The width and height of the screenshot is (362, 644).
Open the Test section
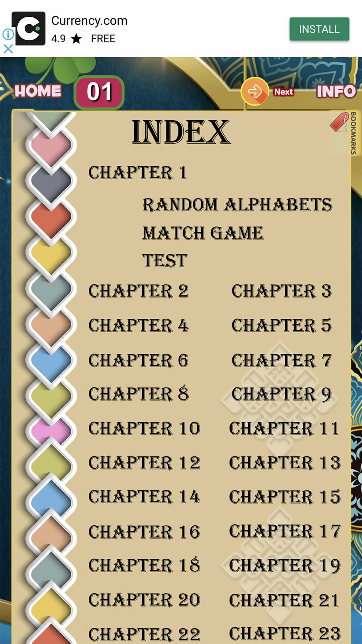[x=165, y=261]
